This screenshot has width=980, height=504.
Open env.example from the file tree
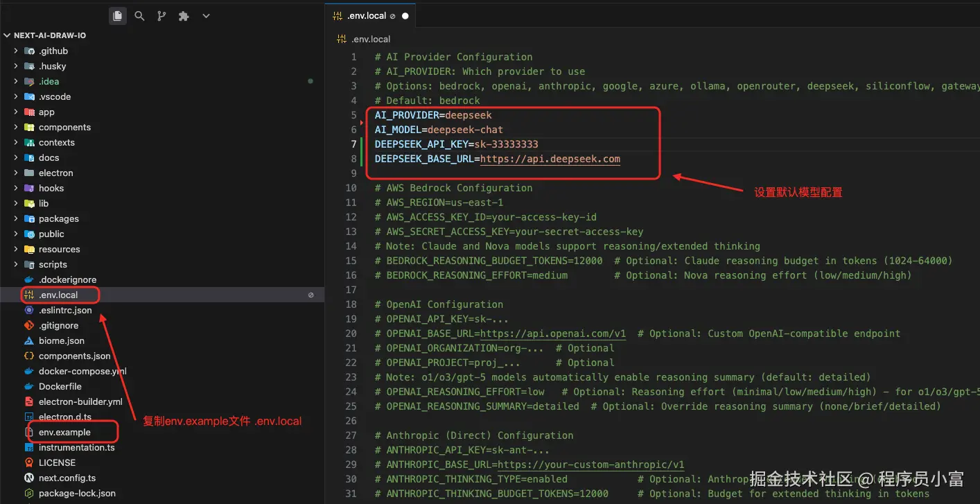[162, 432]
